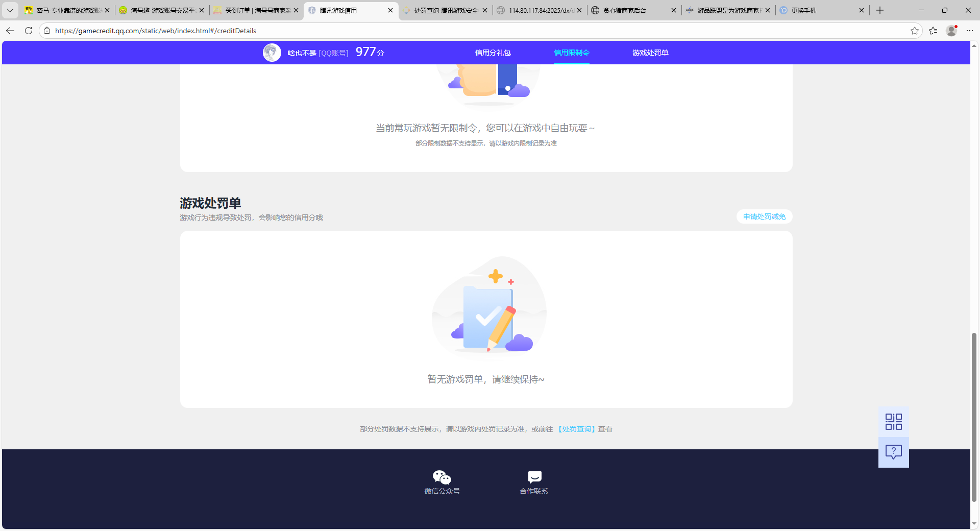Click the 合作联系 chat icon
This screenshot has width=980, height=531.
click(534, 477)
